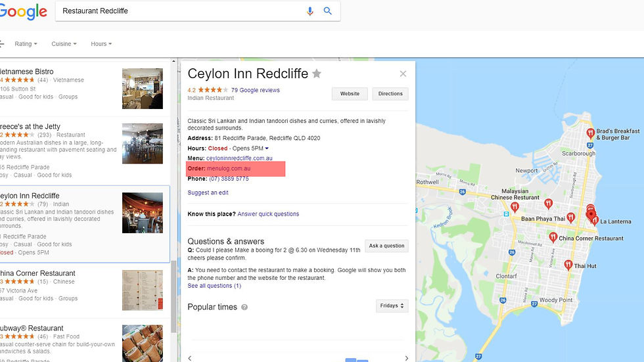Image resolution: width=644 pixels, height=362 pixels.
Task: Click the blue search magnifier icon
Action: point(327,11)
